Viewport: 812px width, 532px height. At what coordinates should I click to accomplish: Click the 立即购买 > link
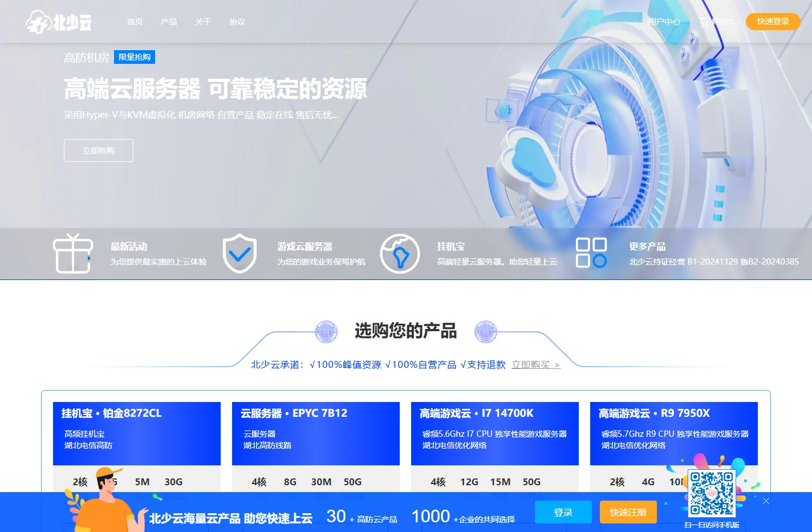(536, 364)
